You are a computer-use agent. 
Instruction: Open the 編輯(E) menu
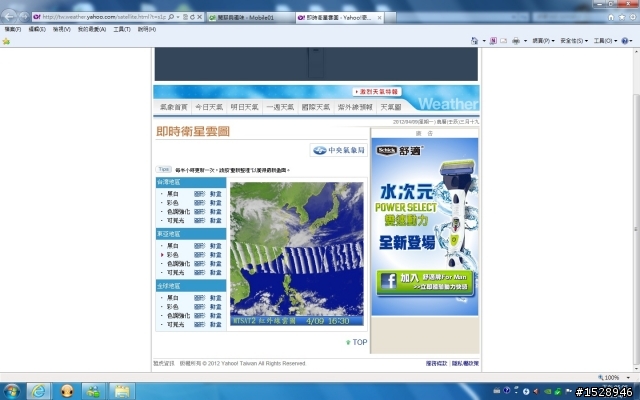click(x=37, y=29)
